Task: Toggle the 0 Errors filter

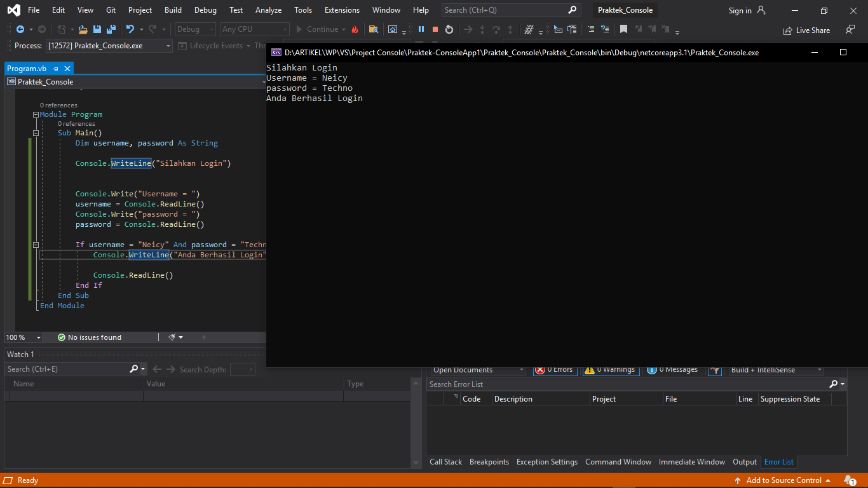Action: pos(555,370)
